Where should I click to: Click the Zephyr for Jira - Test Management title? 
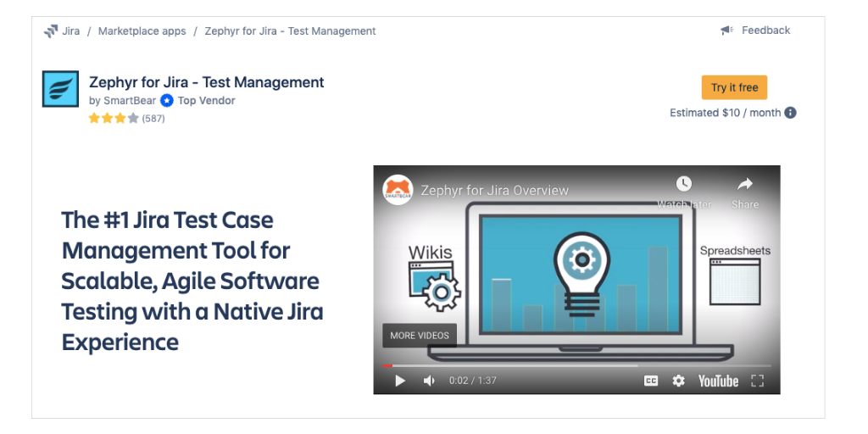207,82
